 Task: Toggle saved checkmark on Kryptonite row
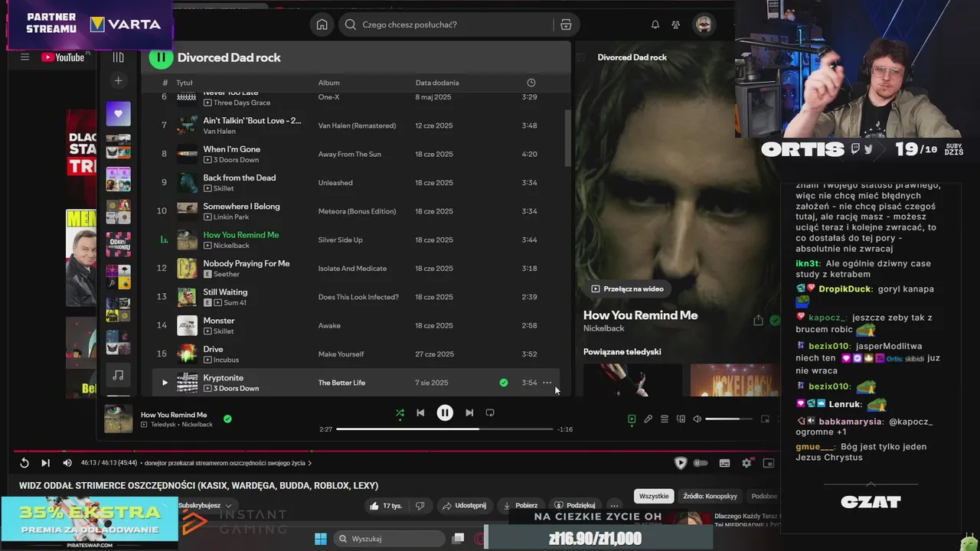pyautogui.click(x=503, y=383)
